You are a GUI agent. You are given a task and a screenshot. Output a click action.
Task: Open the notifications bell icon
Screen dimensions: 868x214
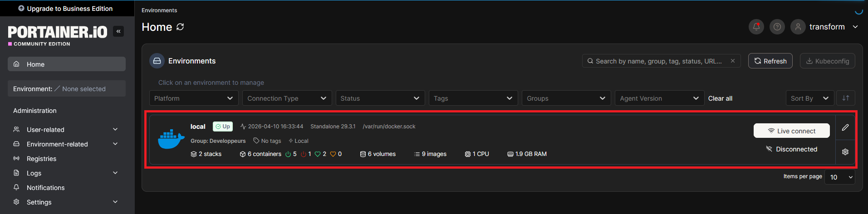756,27
